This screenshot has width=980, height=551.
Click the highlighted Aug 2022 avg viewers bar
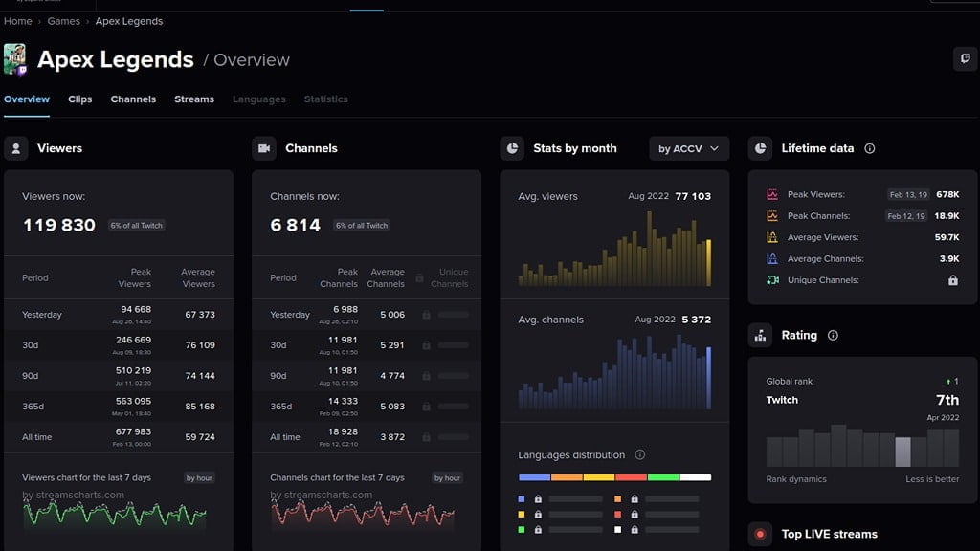(709, 262)
